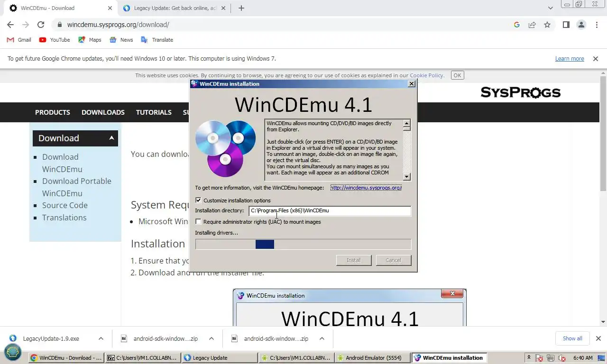
Task: Open the Gmail bookmark
Action: click(19, 40)
